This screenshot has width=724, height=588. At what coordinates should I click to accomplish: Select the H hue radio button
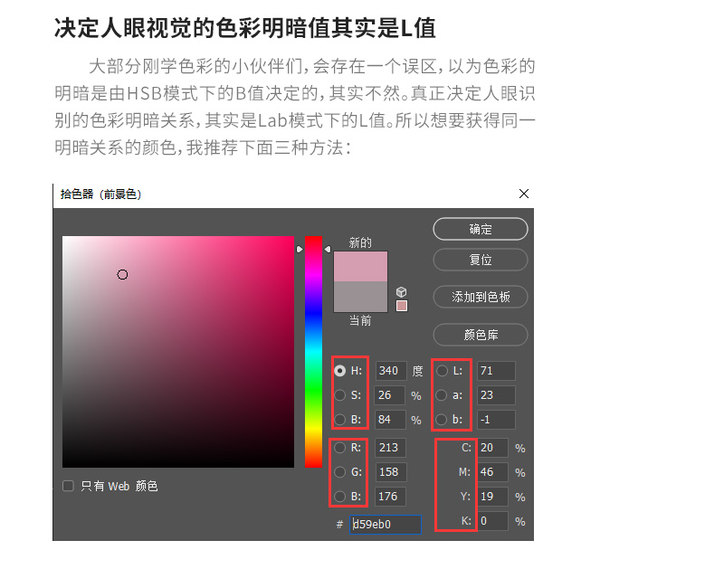point(340,371)
